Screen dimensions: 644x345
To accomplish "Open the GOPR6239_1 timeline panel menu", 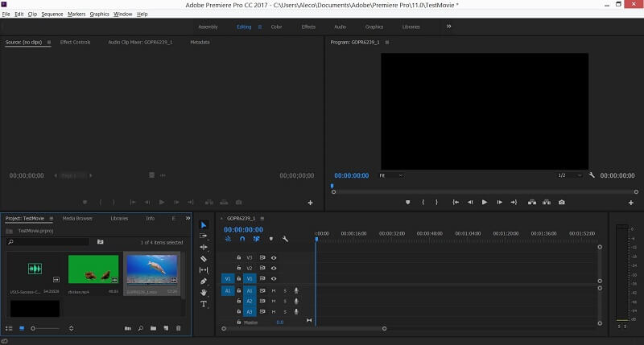I will pyautogui.click(x=262, y=219).
